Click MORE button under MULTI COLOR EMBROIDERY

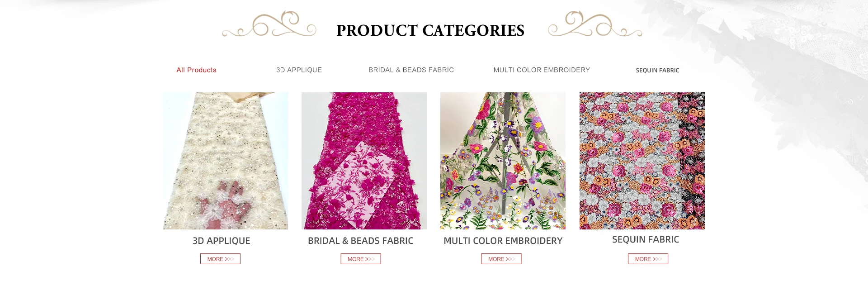coord(501,259)
